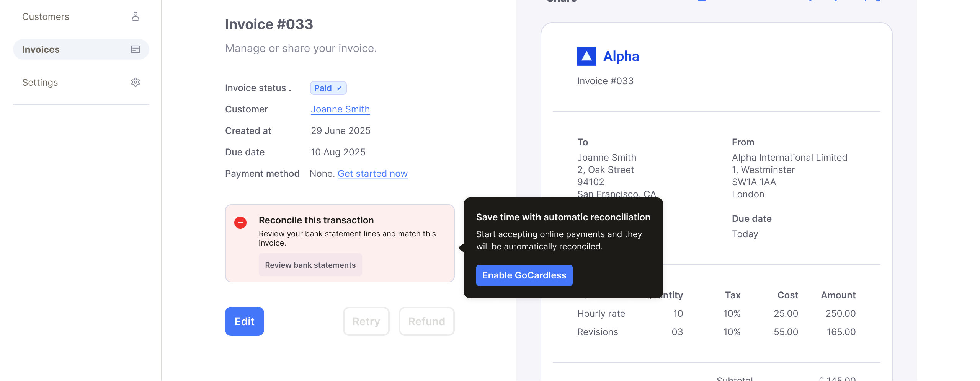This screenshot has width=980, height=381.
Task: Open Customers in the sidebar
Action: [81, 16]
